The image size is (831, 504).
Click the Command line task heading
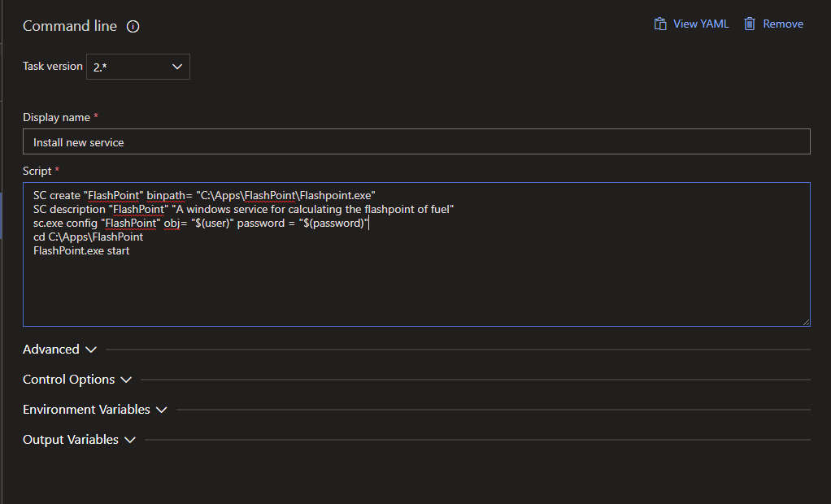70,26
